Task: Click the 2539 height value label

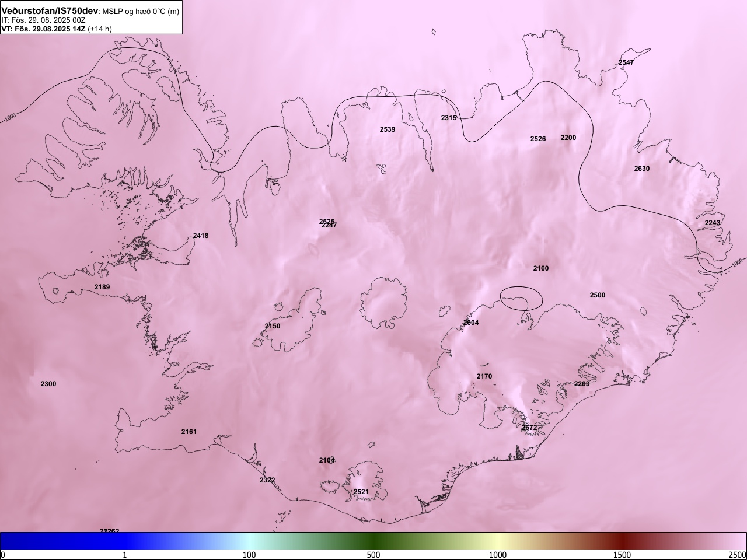Action: point(388,129)
